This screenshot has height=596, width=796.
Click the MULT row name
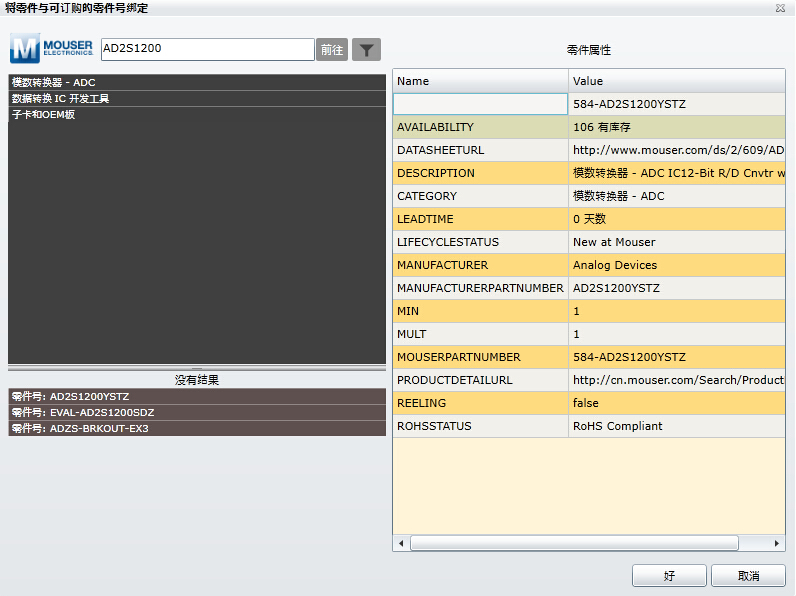point(411,334)
